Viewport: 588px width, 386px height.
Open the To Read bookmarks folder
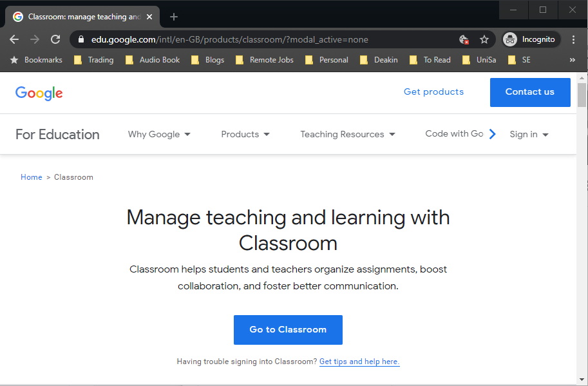click(430, 60)
